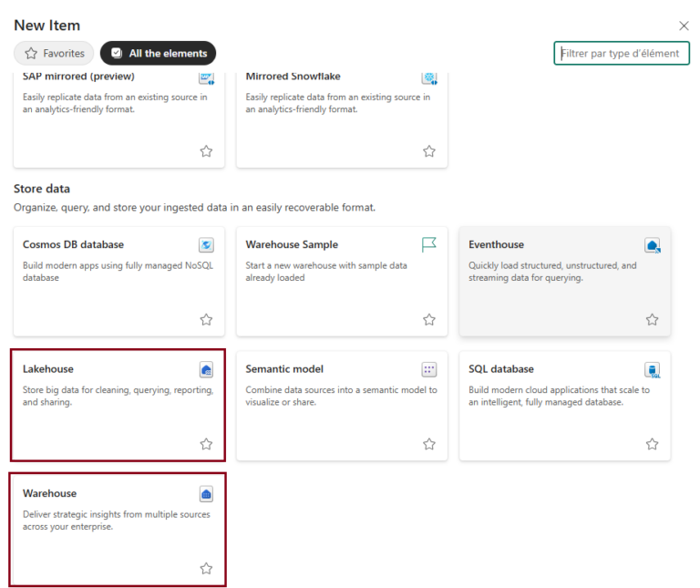Click 'Deliver strategic insights from multiple sources' text
This screenshot has height=588, width=700.
click(x=117, y=521)
